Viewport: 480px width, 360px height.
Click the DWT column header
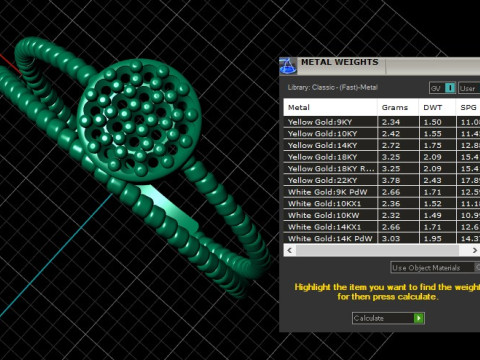click(437, 107)
